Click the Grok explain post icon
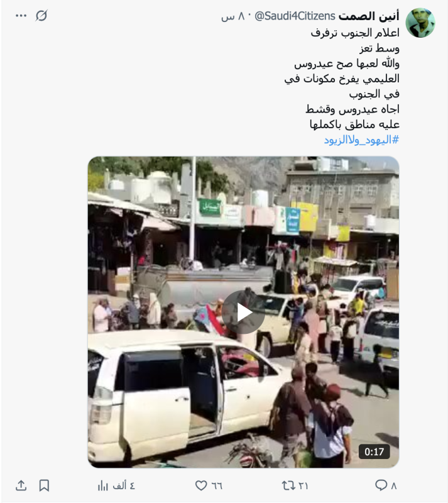448x503 pixels. (41, 15)
